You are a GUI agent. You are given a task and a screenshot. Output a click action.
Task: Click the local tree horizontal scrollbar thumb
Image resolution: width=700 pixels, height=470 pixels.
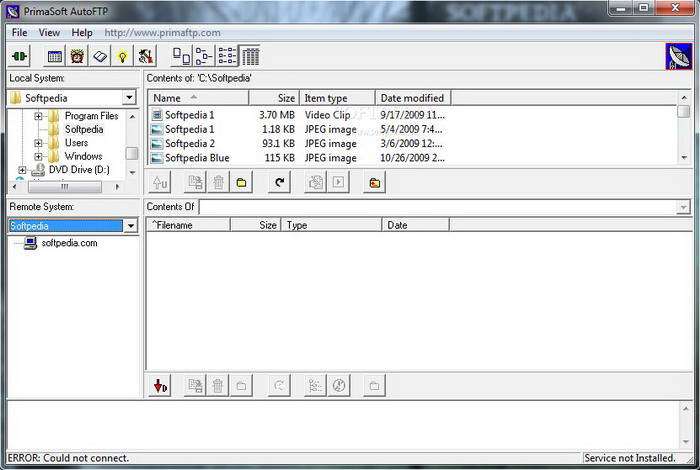(x=65, y=187)
